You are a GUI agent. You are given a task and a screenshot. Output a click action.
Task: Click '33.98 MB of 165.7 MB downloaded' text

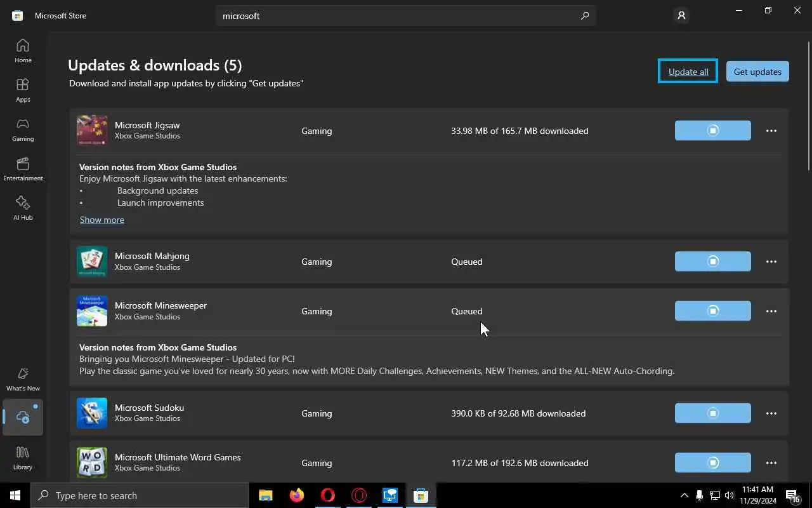click(520, 131)
